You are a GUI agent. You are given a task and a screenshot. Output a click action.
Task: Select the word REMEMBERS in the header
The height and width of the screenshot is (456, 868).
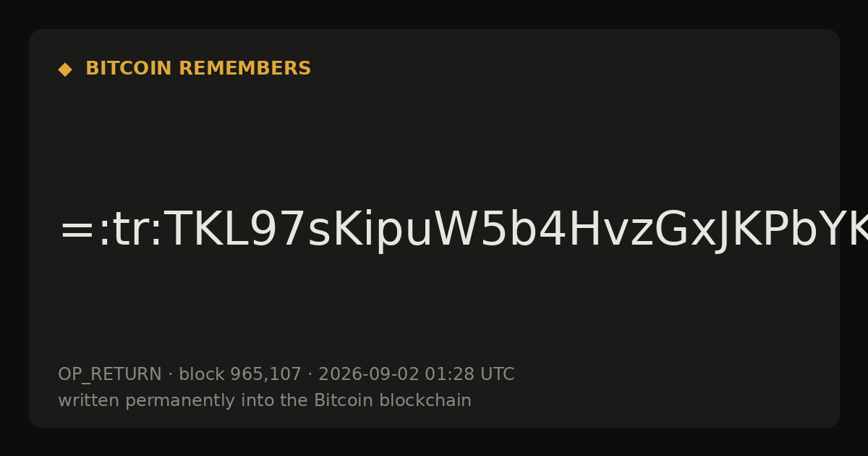point(244,69)
